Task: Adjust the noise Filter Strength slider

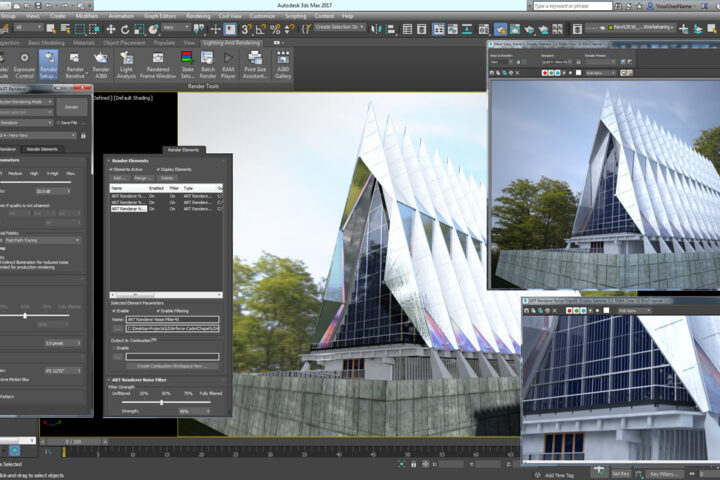Action: (x=161, y=402)
